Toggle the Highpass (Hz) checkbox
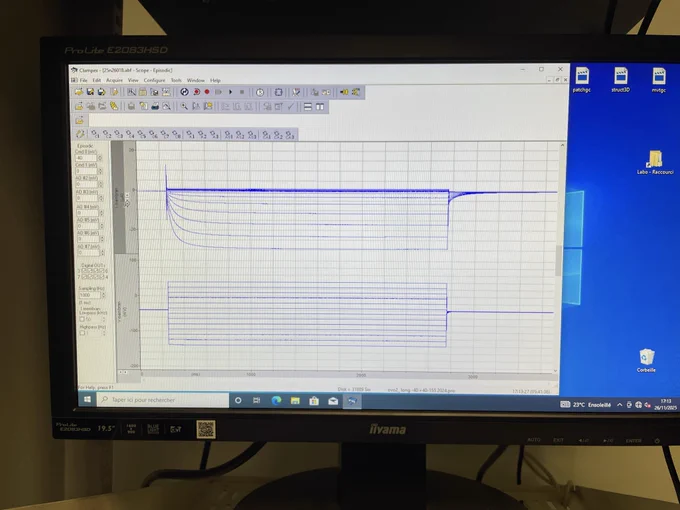The width and height of the screenshot is (680, 510). tap(82, 333)
